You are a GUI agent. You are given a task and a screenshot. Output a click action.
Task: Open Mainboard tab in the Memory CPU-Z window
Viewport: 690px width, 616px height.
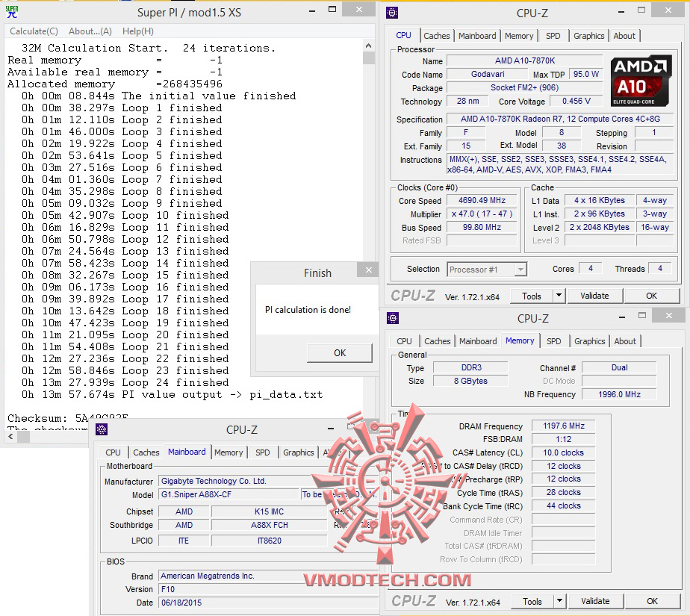pyautogui.click(x=478, y=341)
